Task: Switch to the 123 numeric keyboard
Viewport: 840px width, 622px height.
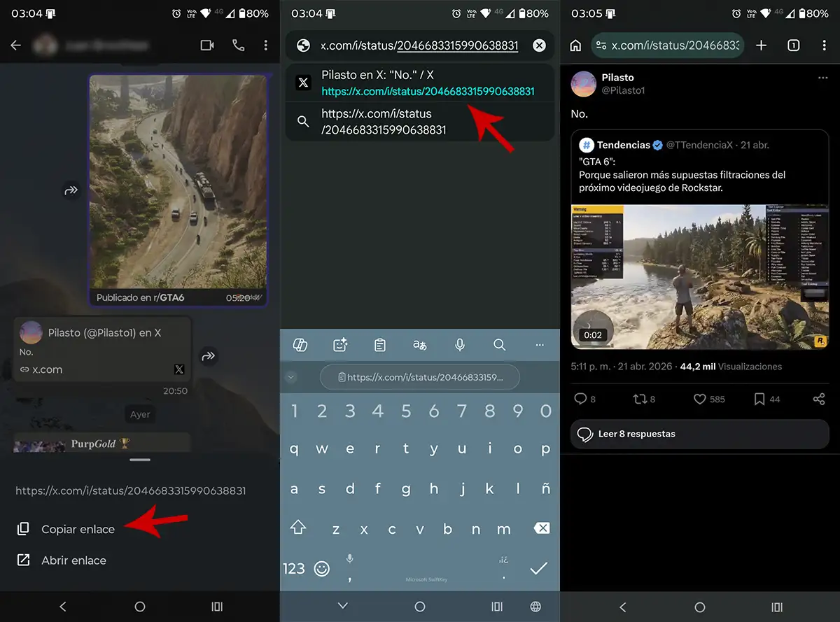Action: [x=294, y=569]
